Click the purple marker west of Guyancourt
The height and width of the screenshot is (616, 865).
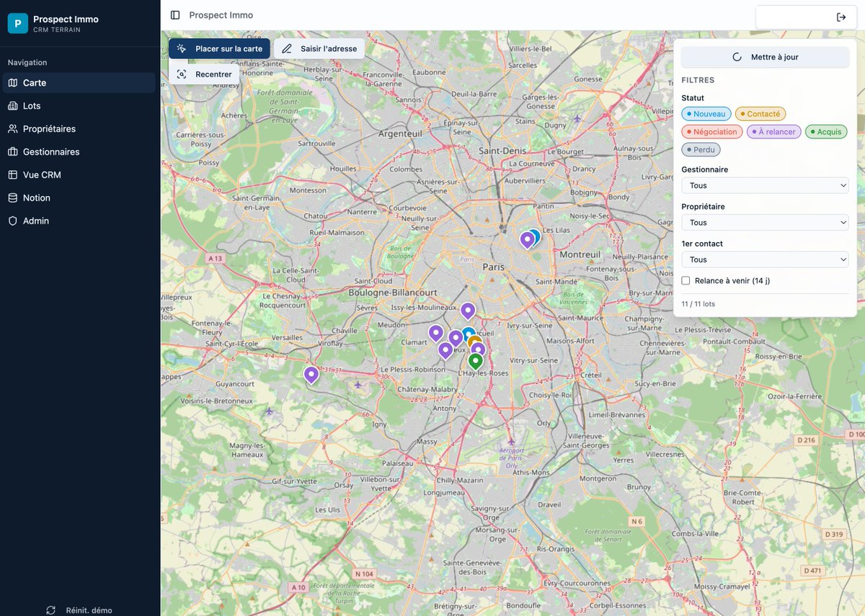pos(311,375)
